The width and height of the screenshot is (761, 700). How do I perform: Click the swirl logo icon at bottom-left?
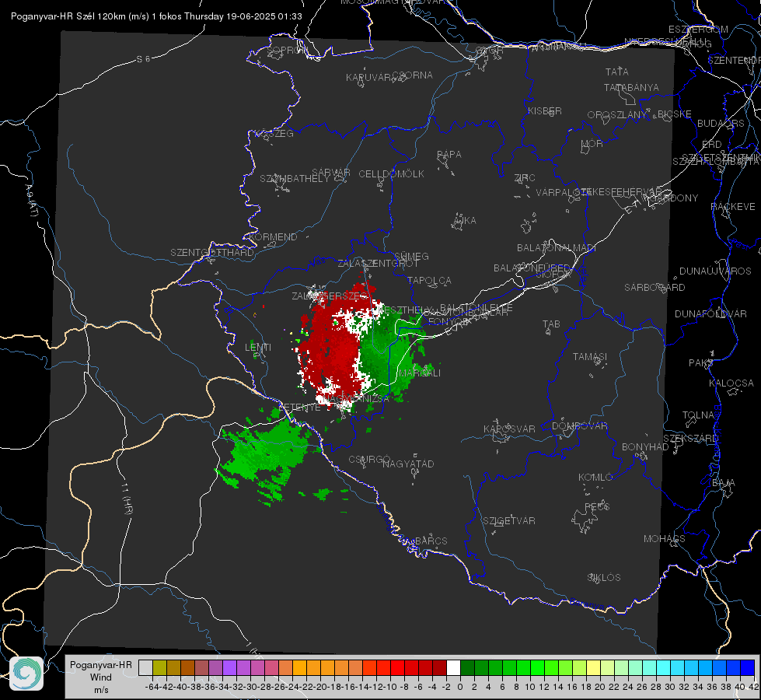pyautogui.click(x=26, y=674)
